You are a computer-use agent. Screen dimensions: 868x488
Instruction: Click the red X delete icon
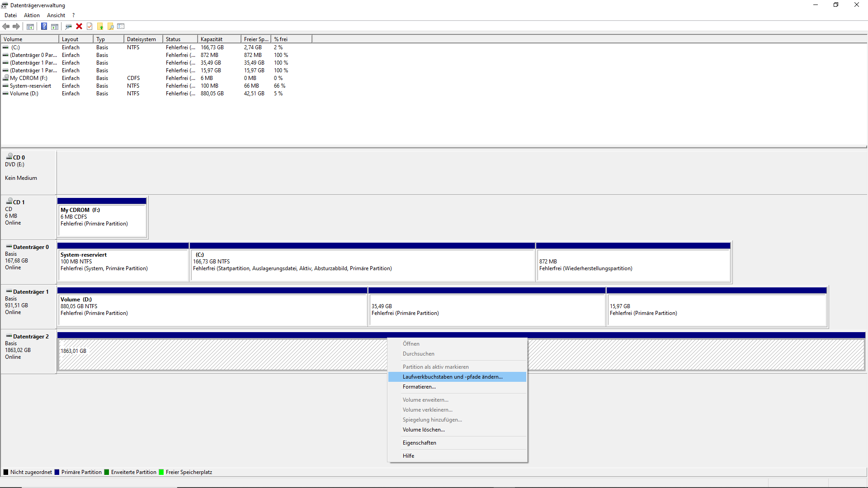(x=79, y=26)
